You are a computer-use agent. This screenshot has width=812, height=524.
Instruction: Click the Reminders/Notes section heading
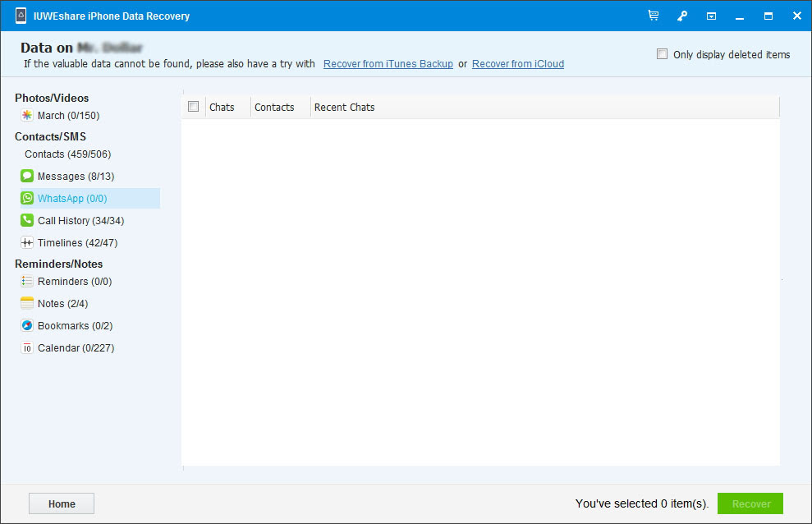(58, 264)
